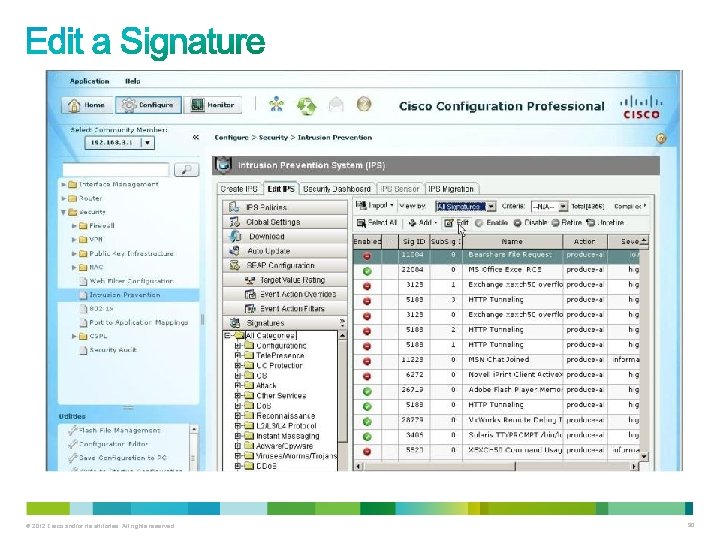This screenshot has width=720, height=540.
Task: Open the Criteria dropdown
Action: (x=550, y=207)
